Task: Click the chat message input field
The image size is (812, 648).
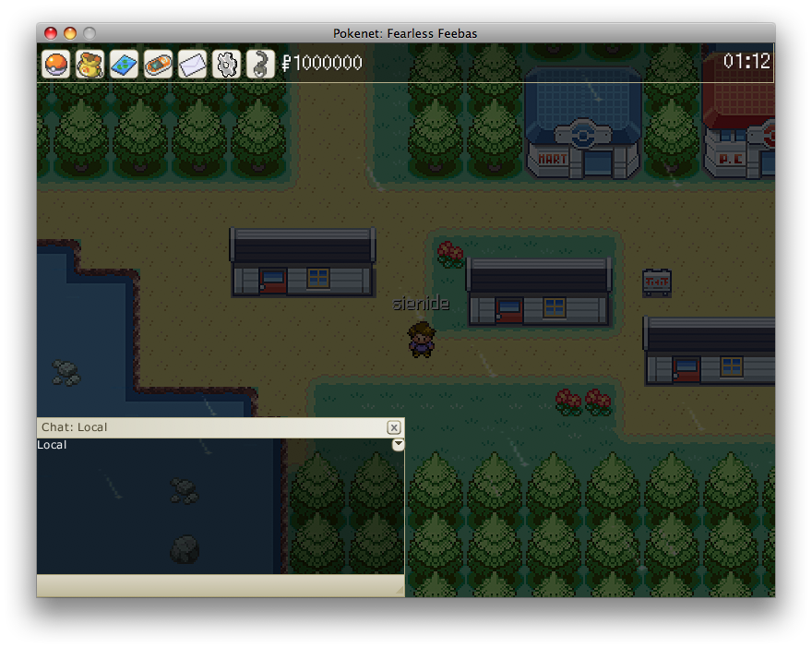Action: (x=221, y=585)
